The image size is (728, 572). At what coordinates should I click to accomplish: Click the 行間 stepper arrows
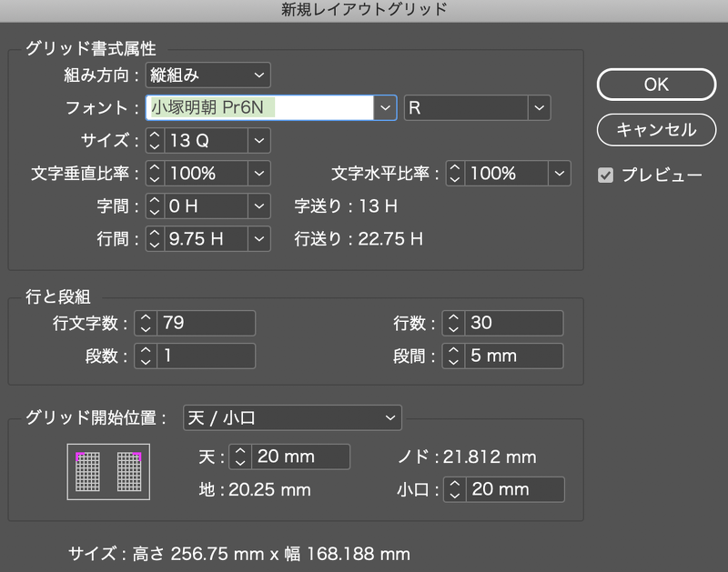coord(155,238)
